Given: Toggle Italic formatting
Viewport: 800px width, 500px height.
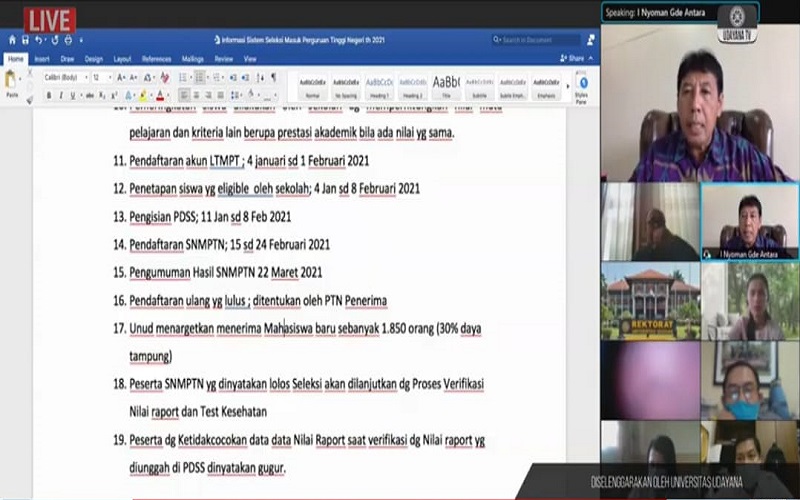Looking at the screenshot, I should pos(60,96).
